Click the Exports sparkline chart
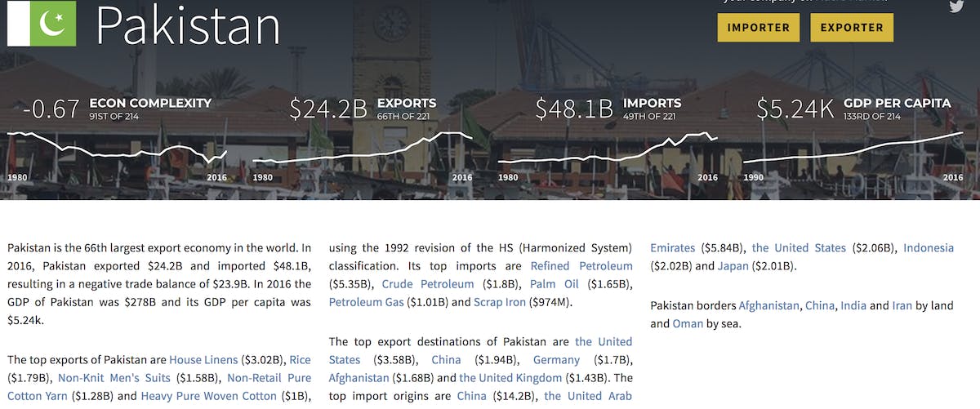 click(x=362, y=147)
